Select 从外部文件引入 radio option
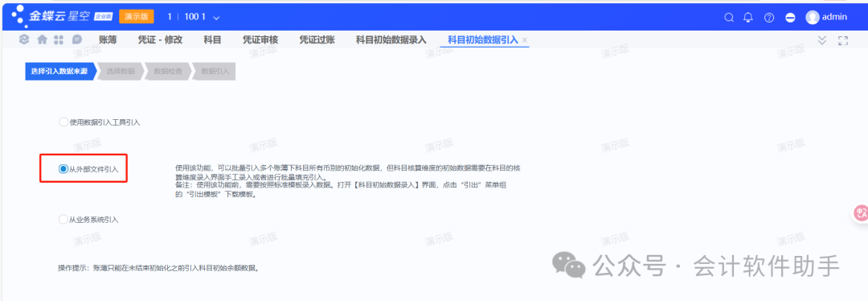Image resolution: width=868 pixels, height=301 pixels. 63,169
